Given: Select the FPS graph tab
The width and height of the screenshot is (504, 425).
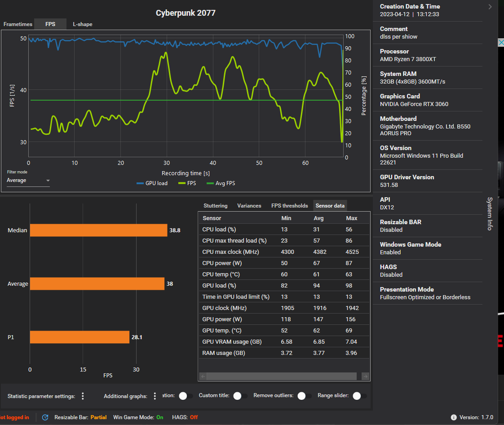Looking at the screenshot, I should click(50, 24).
